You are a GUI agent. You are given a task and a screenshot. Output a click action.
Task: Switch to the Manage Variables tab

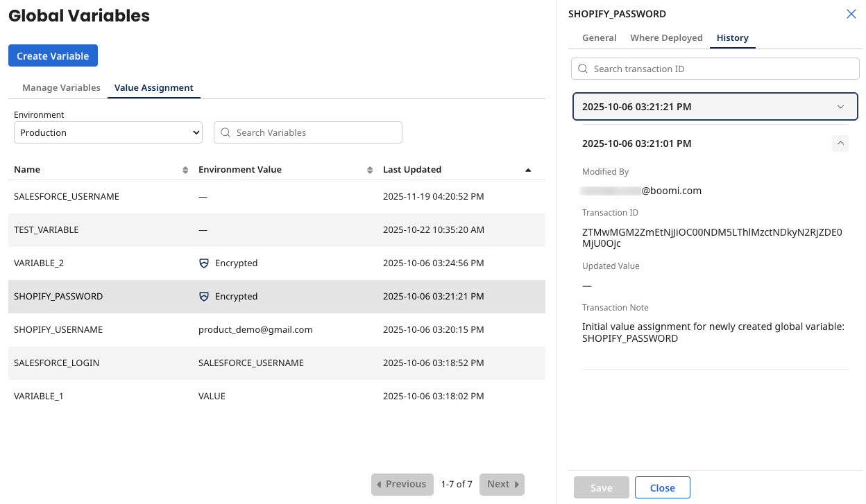(61, 88)
